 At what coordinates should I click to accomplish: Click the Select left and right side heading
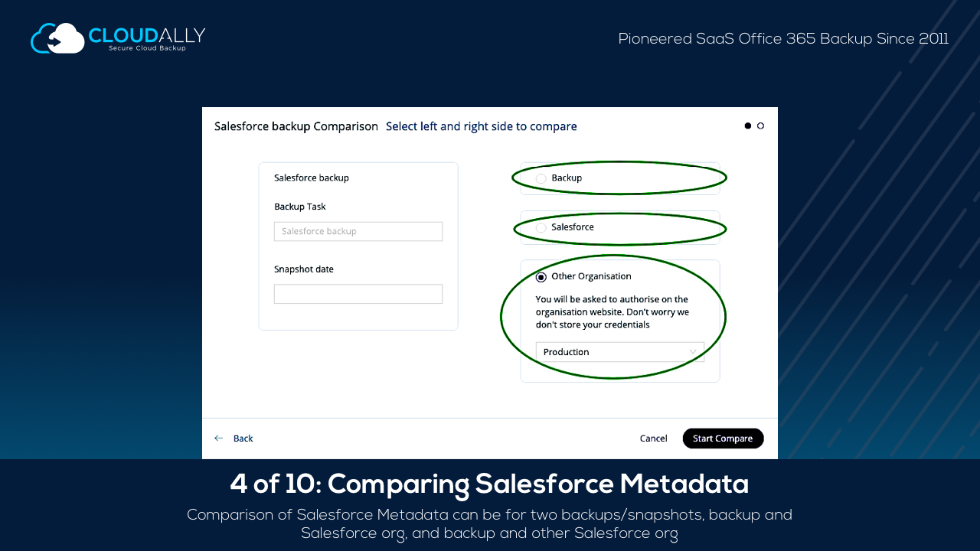482,126
